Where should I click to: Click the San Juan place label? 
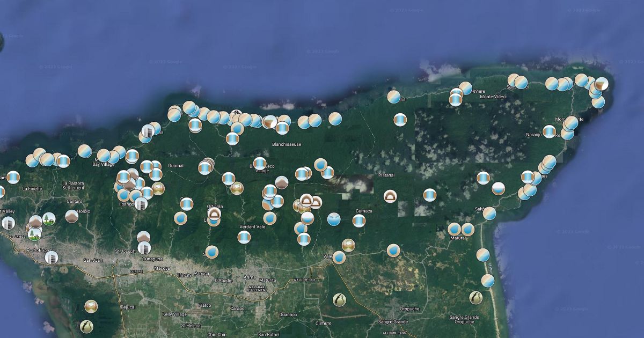click(x=93, y=260)
